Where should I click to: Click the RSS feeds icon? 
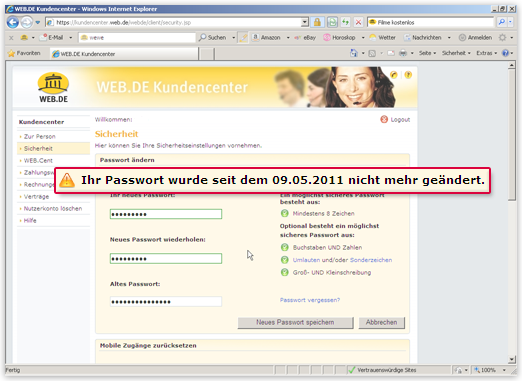coord(372,53)
